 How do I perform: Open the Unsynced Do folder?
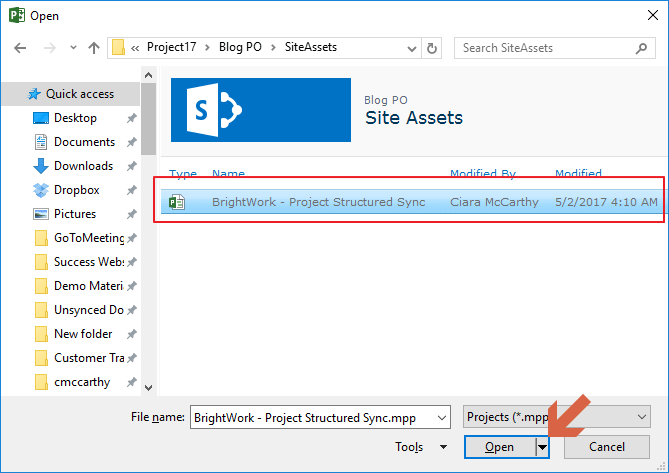(89, 310)
